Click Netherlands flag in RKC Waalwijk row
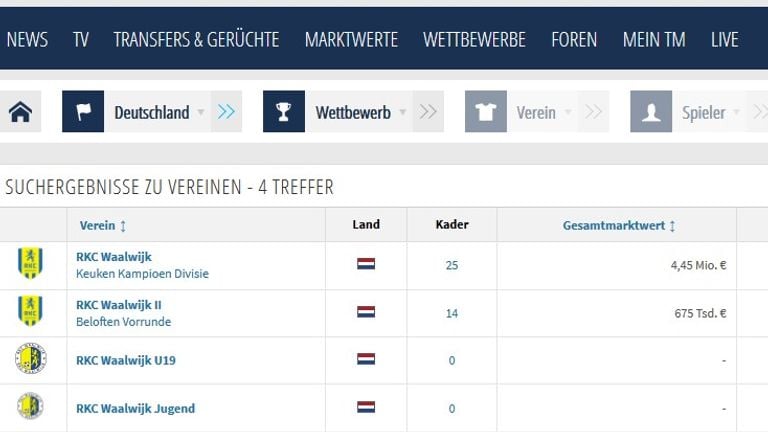This screenshot has width=768, height=432. 366,265
